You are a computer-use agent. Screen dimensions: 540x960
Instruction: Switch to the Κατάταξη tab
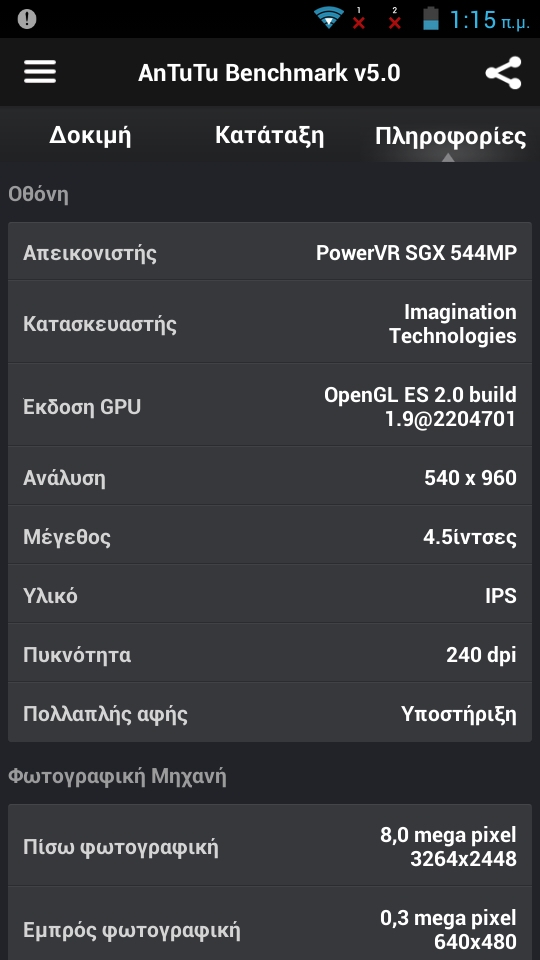pos(269,135)
